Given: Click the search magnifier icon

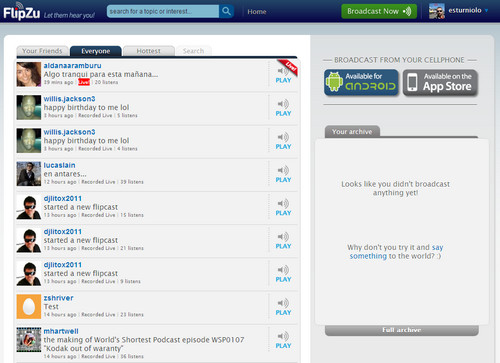Looking at the screenshot, I should 226,11.
